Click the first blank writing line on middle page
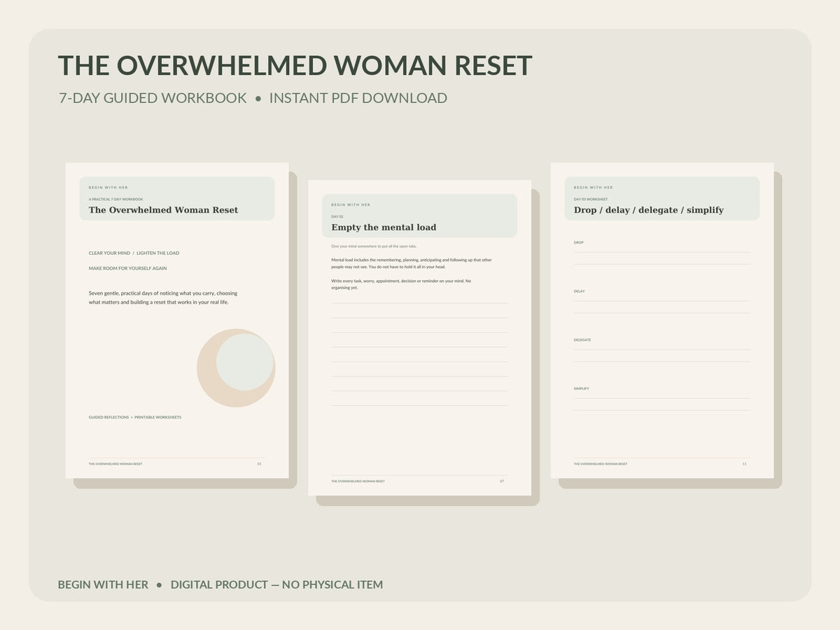 tap(419, 303)
